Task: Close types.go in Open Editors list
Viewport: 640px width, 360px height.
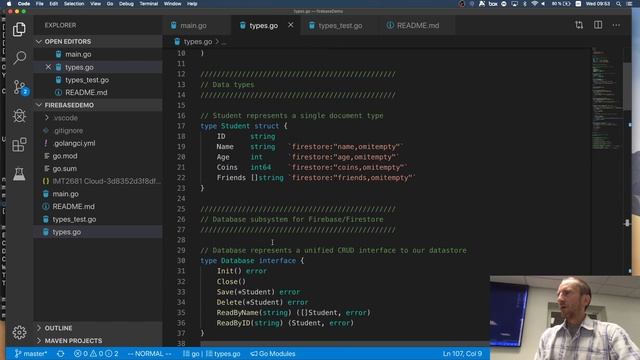Action: tap(48, 67)
